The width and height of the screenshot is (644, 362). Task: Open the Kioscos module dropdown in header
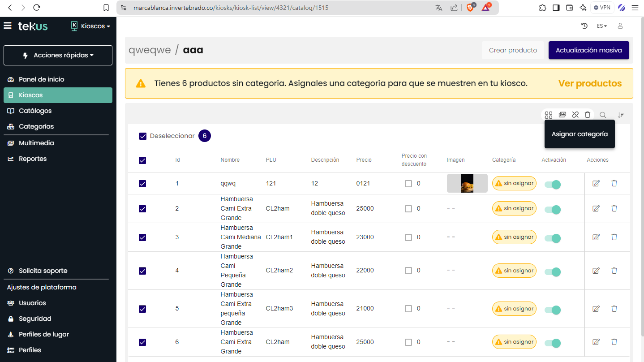[x=91, y=26]
